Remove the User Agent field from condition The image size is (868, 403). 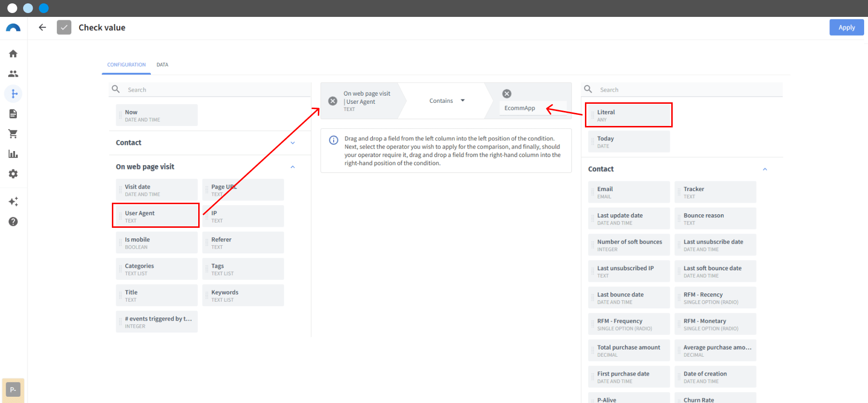(x=333, y=101)
